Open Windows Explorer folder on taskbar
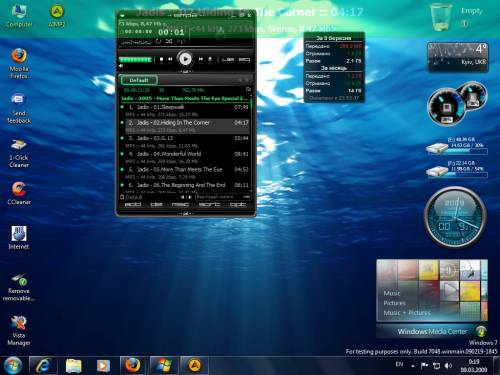Image resolution: width=500 pixels, height=375 pixels. [73, 366]
